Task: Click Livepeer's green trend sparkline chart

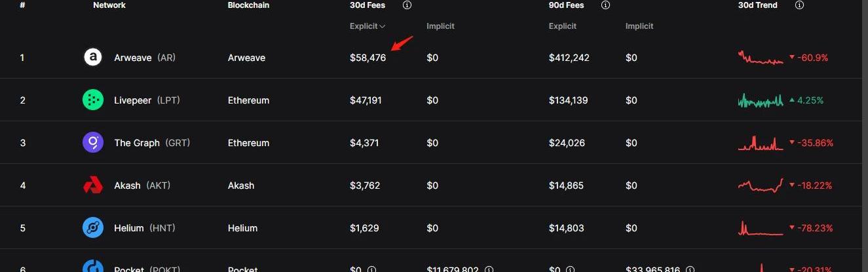Action: pos(761,100)
